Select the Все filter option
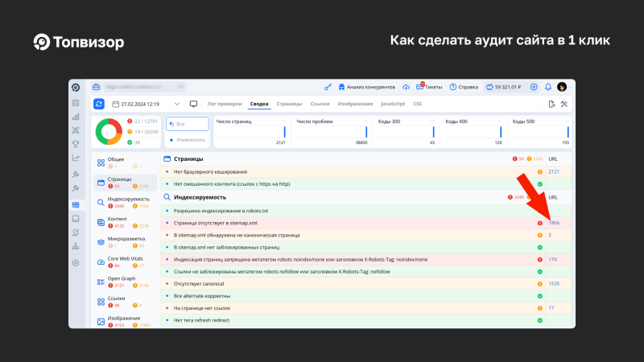Screen dimensions: 644x362 tap(188, 124)
